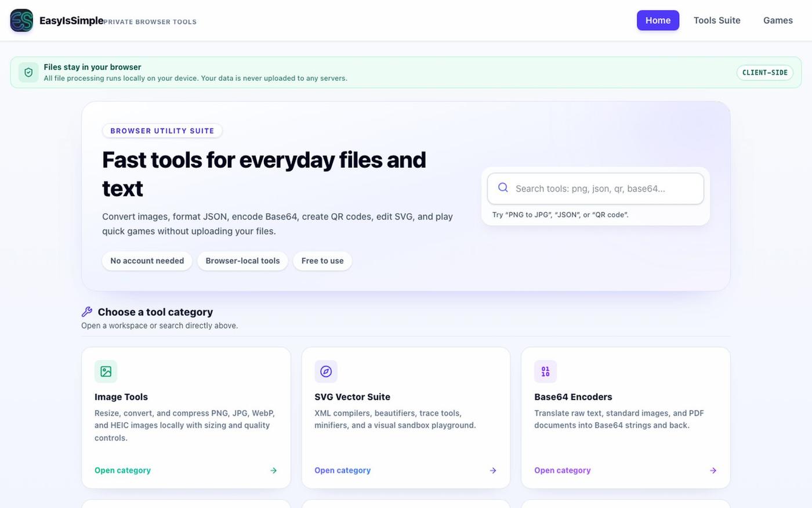
Task: Click the Image Tools picture icon
Action: click(106, 372)
